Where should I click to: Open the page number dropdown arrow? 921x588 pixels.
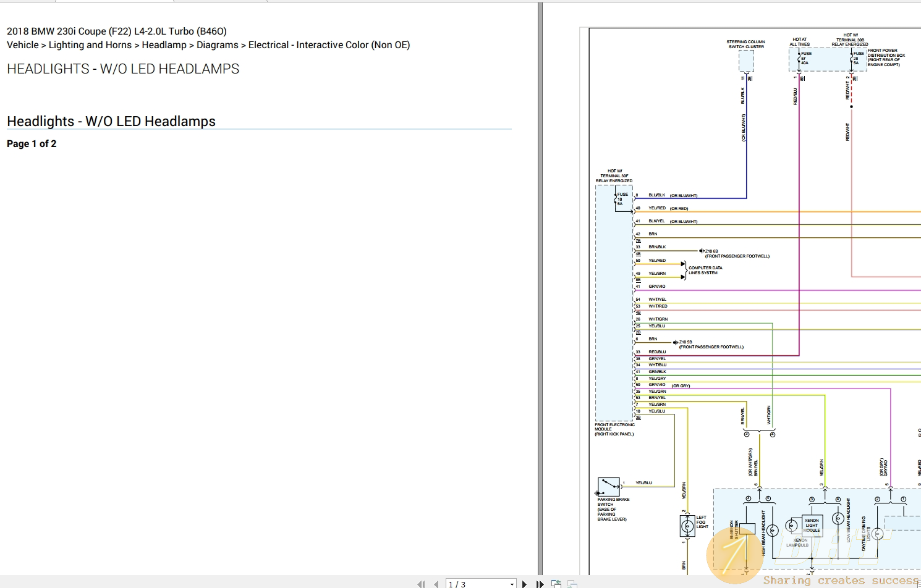[x=512, y=584]
